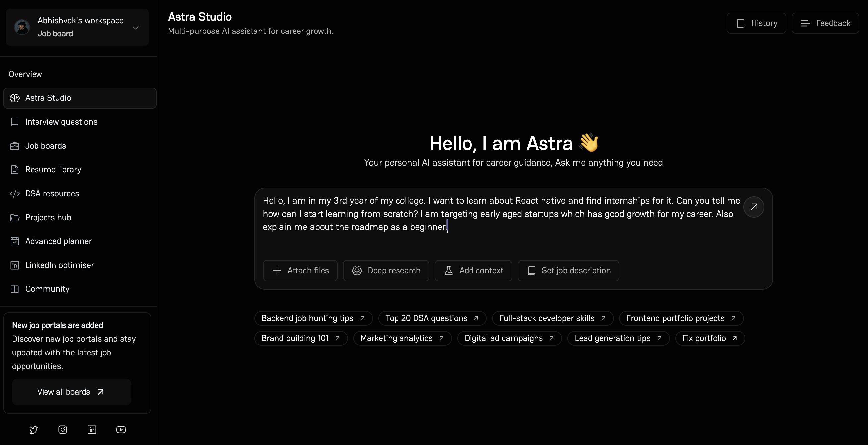Click the History button

756,23
